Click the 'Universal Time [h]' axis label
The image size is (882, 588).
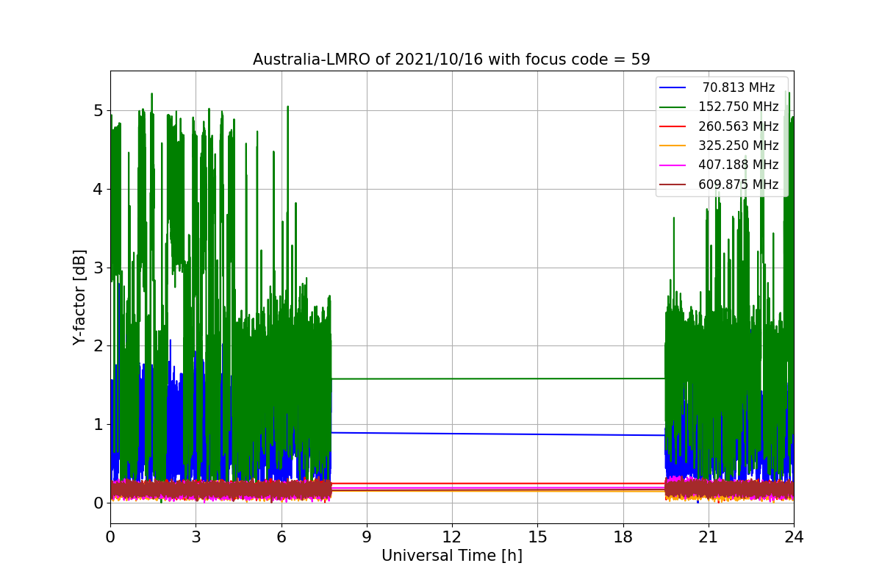pos(451,556)
